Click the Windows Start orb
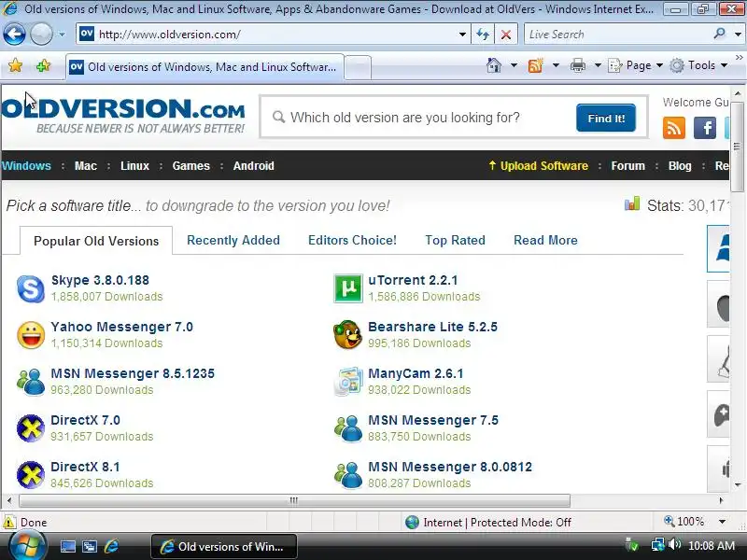747x560 pixels. 27,546
